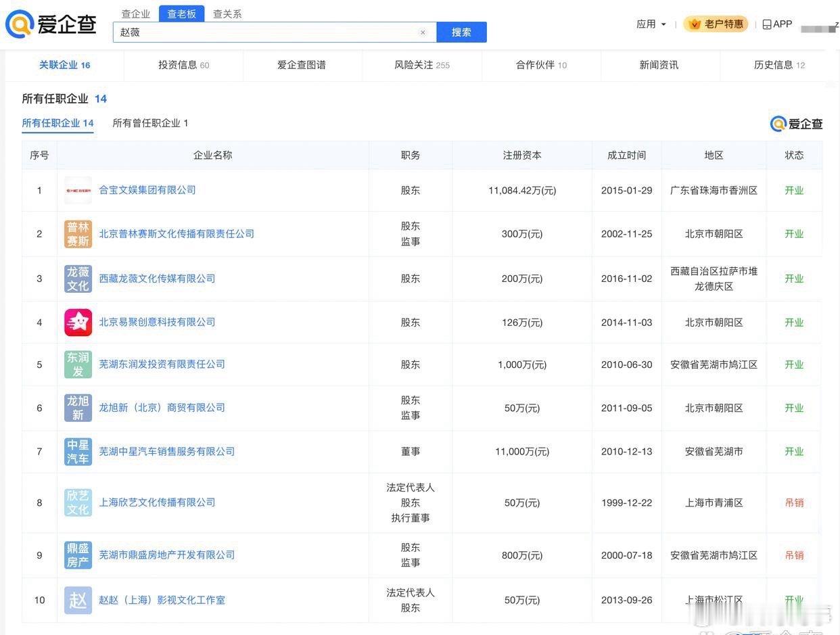Image resolution: width=840 pixels, height=635 pixels.
Task: Open the 老户特惠 badge
Action: (716, 24)
